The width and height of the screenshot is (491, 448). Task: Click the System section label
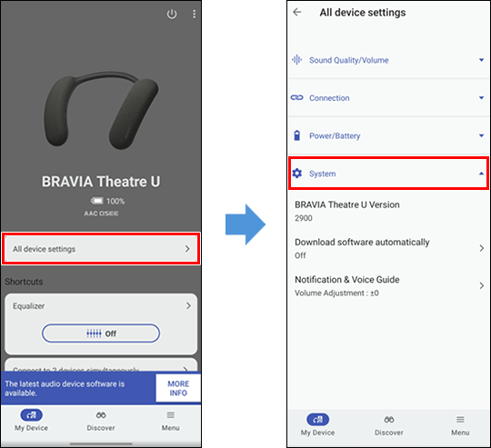click(x=322, y=174)
